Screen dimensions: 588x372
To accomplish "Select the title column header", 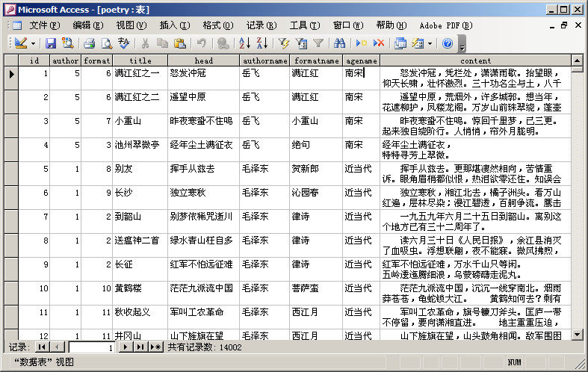I will point(140,61).
